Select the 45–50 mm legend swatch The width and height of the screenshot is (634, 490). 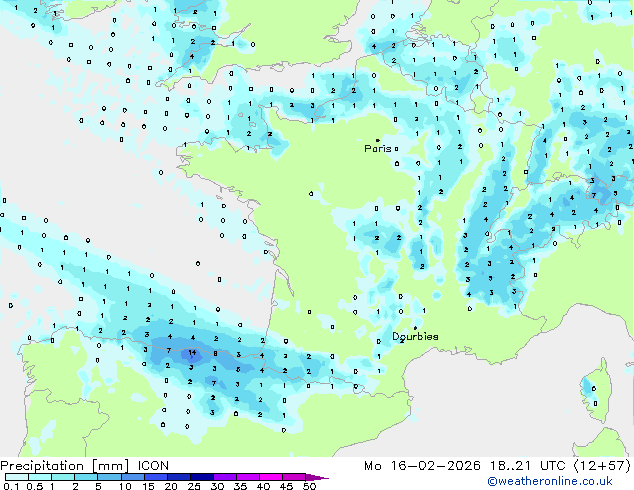click(294, 477)
